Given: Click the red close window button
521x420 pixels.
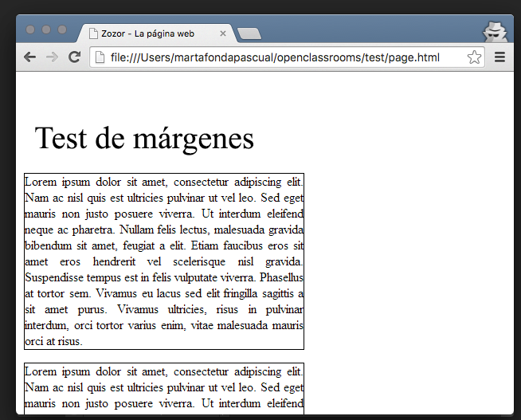Looking at the screenshot, I should point(30,29).
